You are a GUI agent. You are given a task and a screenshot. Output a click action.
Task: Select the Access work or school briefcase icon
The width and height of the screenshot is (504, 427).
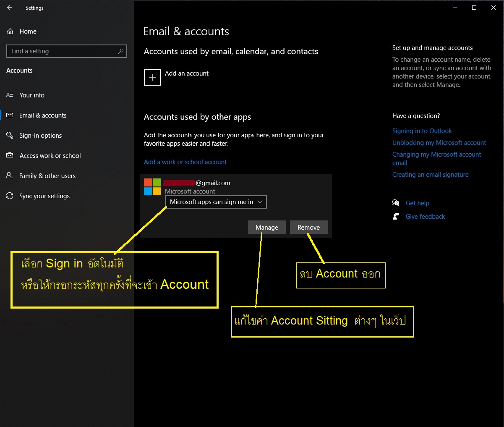(10, 155)
